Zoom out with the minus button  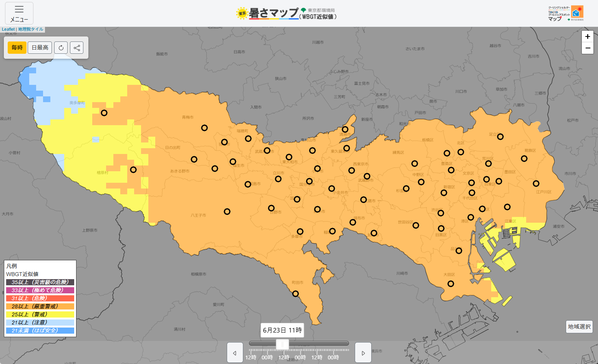pyautogui.click(x=588, y=48)
